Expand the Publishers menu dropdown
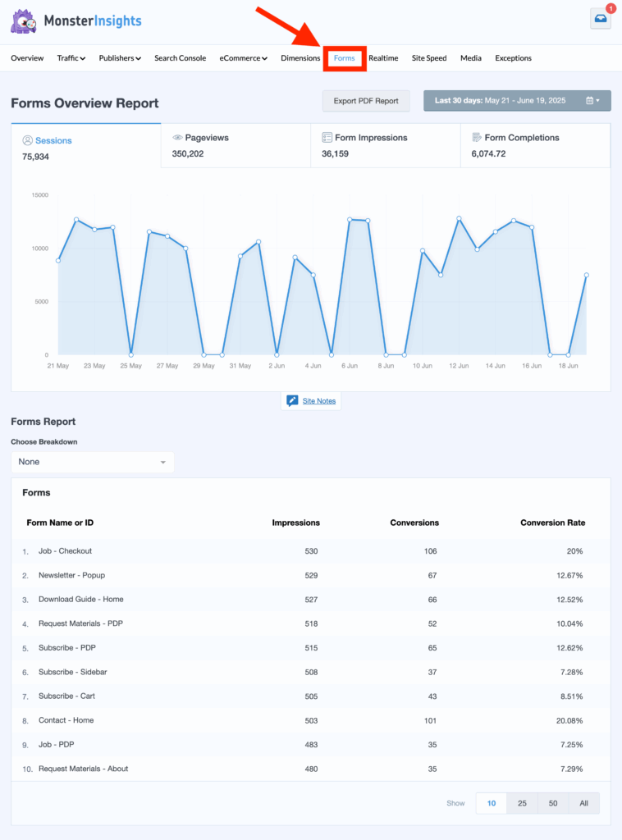Image resolution: width=622 pixels, height=840 pixels. coord(120,58)
